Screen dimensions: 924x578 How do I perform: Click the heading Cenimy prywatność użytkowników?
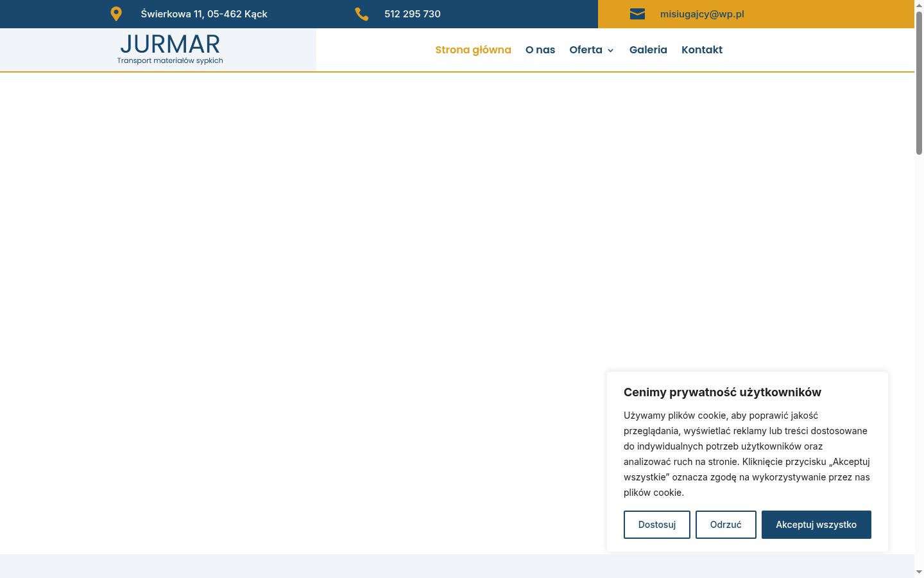tap(723, 392)
